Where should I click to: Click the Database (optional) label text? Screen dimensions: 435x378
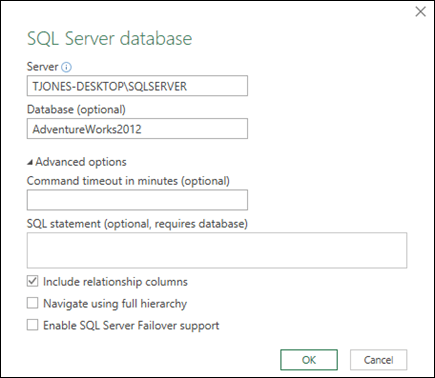click(76, 110)
